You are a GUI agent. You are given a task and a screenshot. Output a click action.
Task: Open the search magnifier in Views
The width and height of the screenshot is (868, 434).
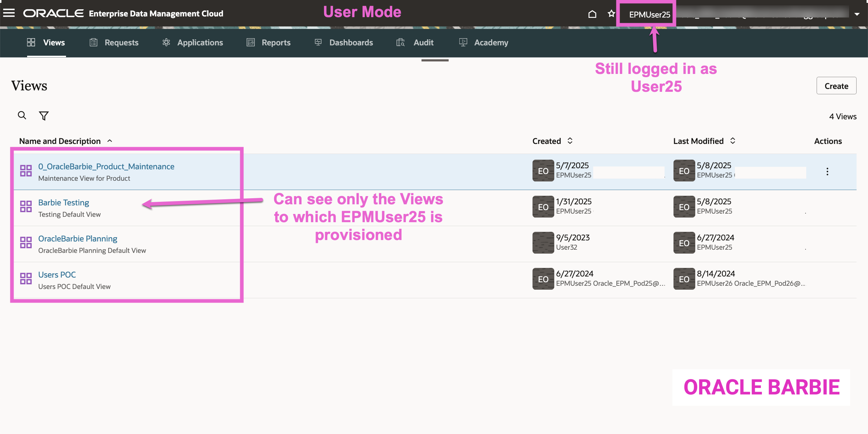tap(22, 115)
